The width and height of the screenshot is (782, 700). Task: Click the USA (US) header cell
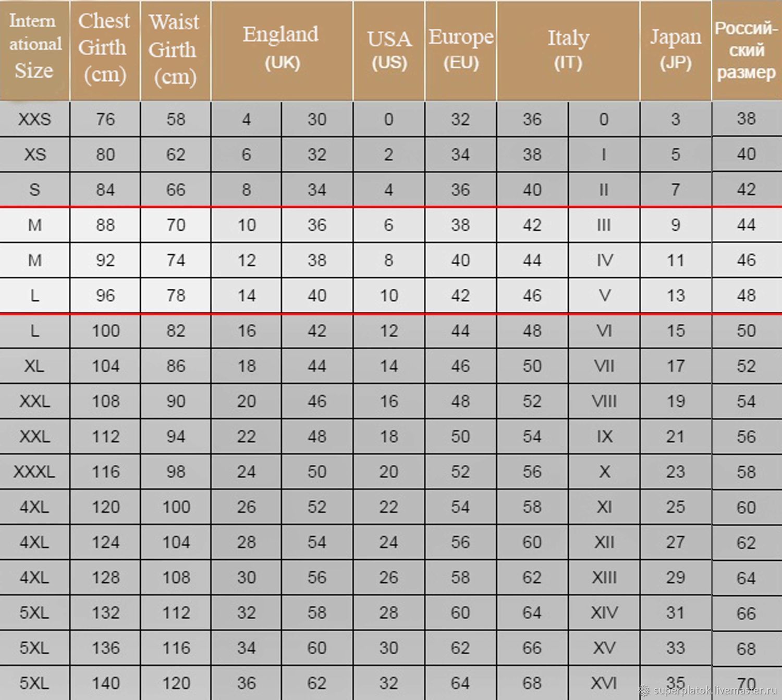point(389,50)
